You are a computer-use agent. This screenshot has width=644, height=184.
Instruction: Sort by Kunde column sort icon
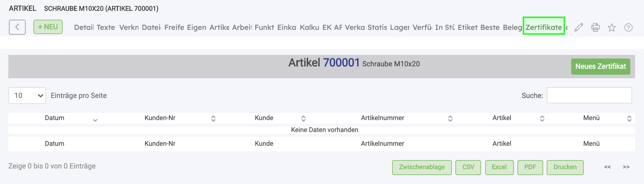point(303,118)
